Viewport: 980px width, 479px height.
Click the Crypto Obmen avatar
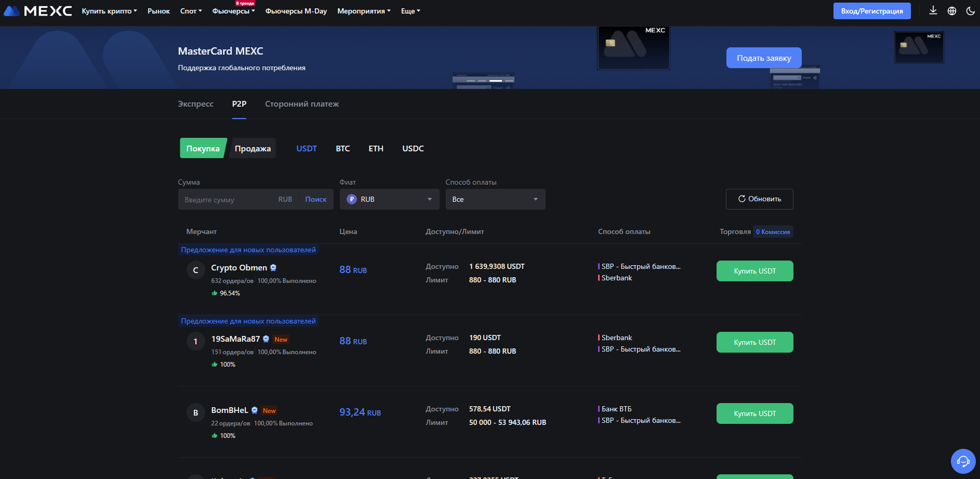(x=195, y=270)
